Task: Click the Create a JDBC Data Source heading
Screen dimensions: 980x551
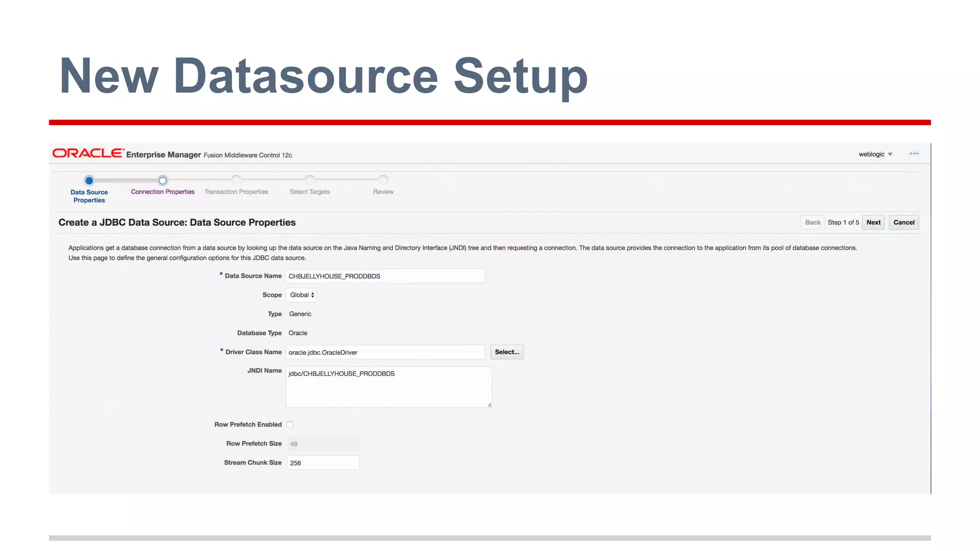Action: click(177, 222)
